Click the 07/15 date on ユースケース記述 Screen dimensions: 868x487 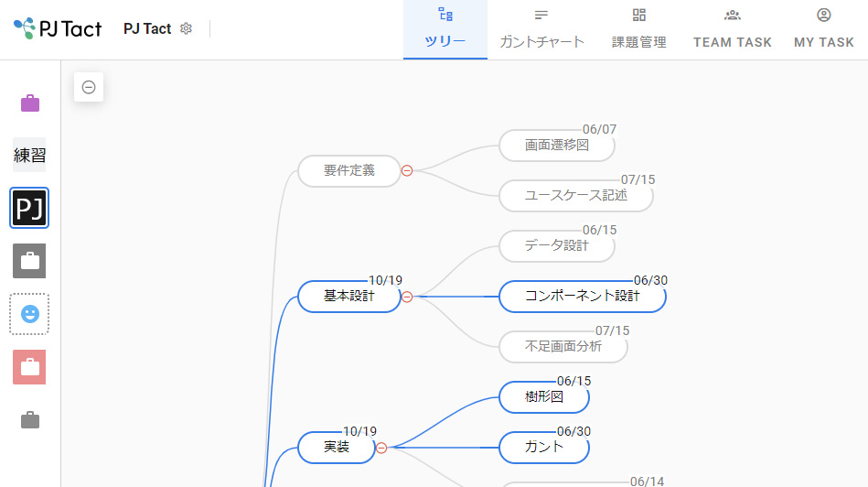(638, 179)
